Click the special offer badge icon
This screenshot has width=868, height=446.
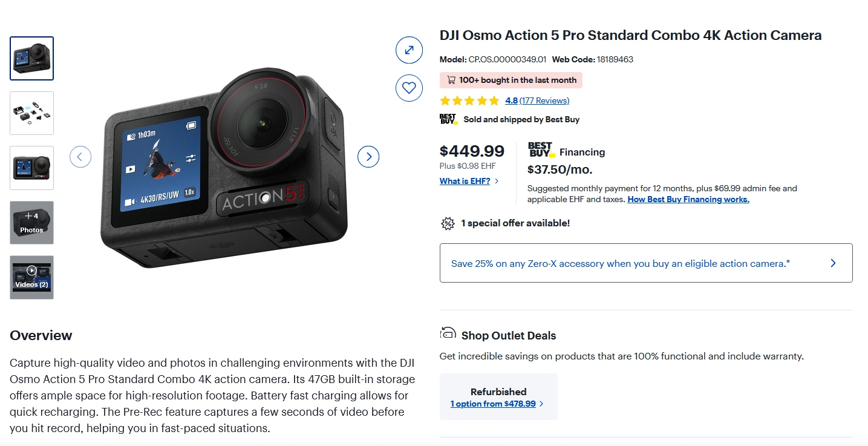tap(448, 223)
